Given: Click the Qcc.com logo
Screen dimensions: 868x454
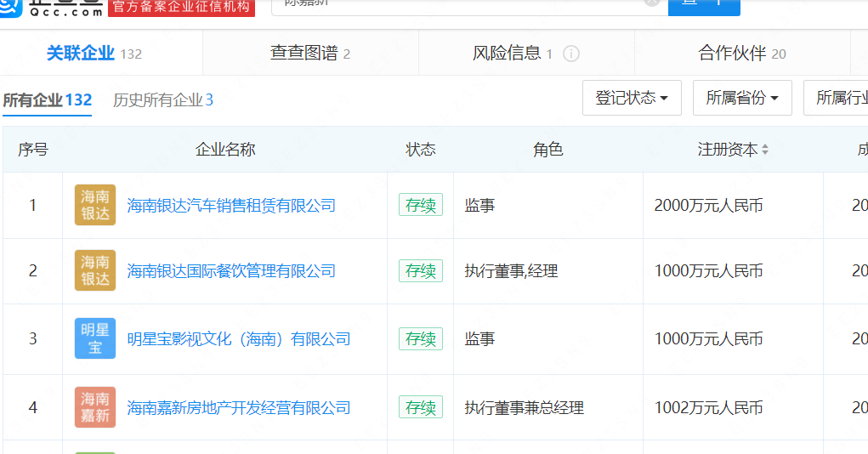Looking at the screenshot, I should coord(51,8).
